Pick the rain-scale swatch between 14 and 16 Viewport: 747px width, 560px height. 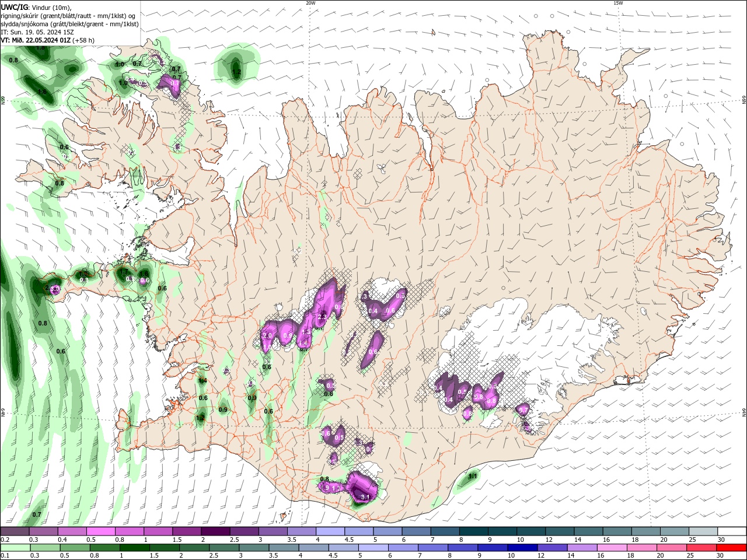point(582,548)
